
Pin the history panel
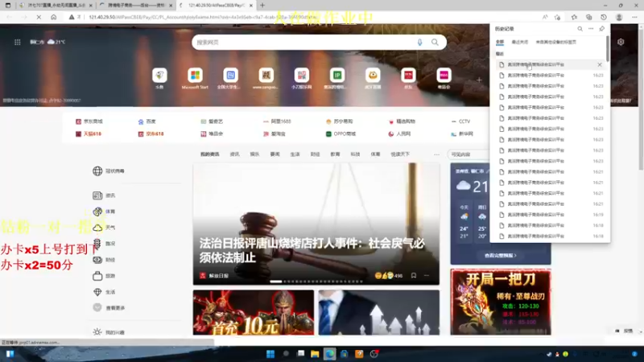[x=601, y=29]
